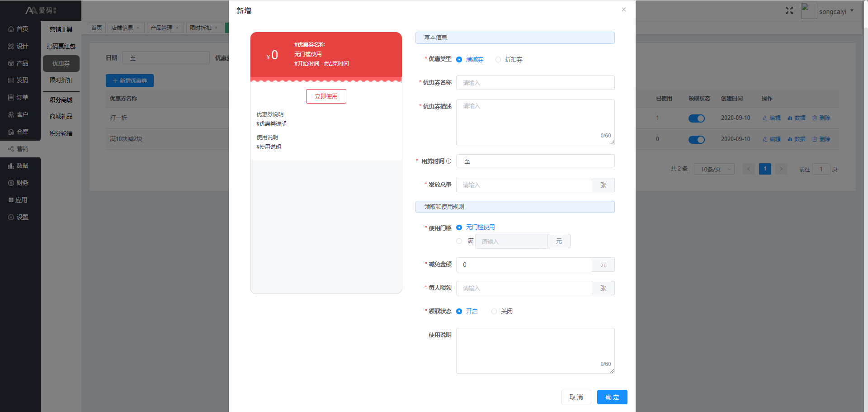
Task: Select 折扣券 coupon type
Action: coord(509,60)
